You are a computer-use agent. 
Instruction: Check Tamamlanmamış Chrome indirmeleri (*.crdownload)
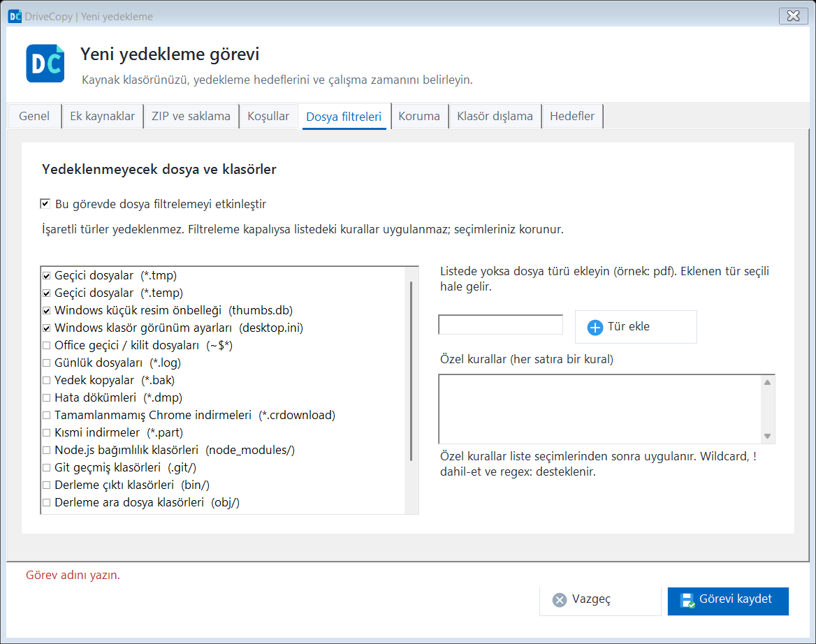coord(46,415)
